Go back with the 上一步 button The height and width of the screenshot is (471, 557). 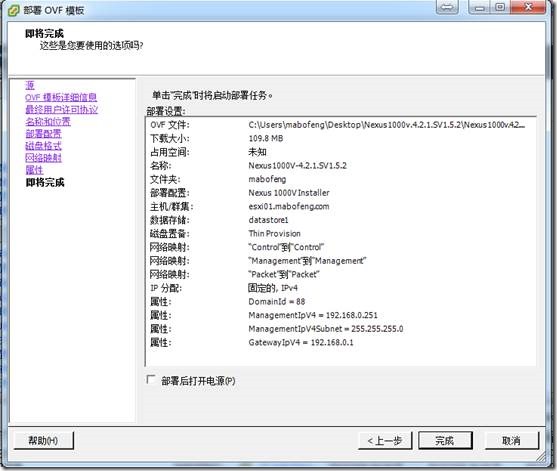[x=385, y=441]
